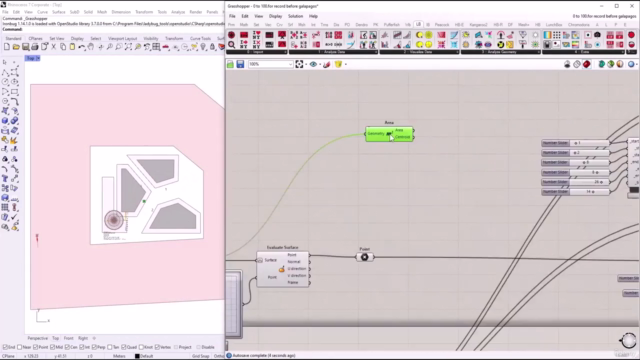640x360 pixels.
Task: Switch to the Perspective viewport tab
Action: click(38, 338)
